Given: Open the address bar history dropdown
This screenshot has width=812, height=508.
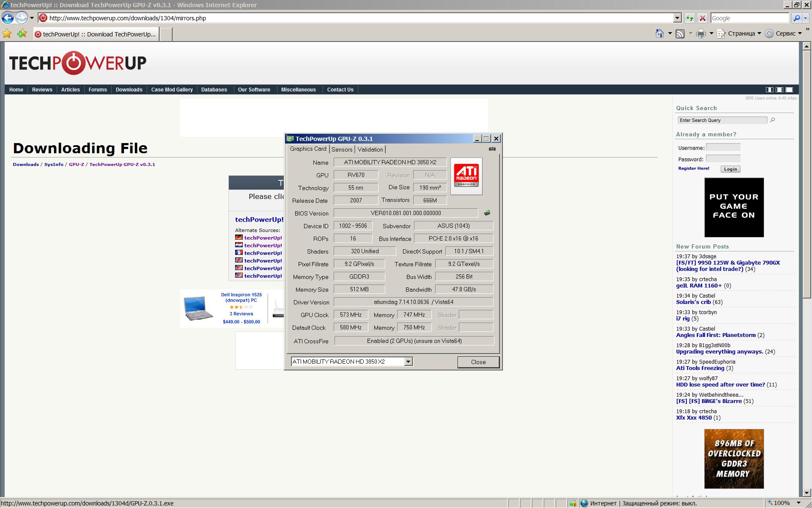Looking at the screenshot, I should [677, 18].
